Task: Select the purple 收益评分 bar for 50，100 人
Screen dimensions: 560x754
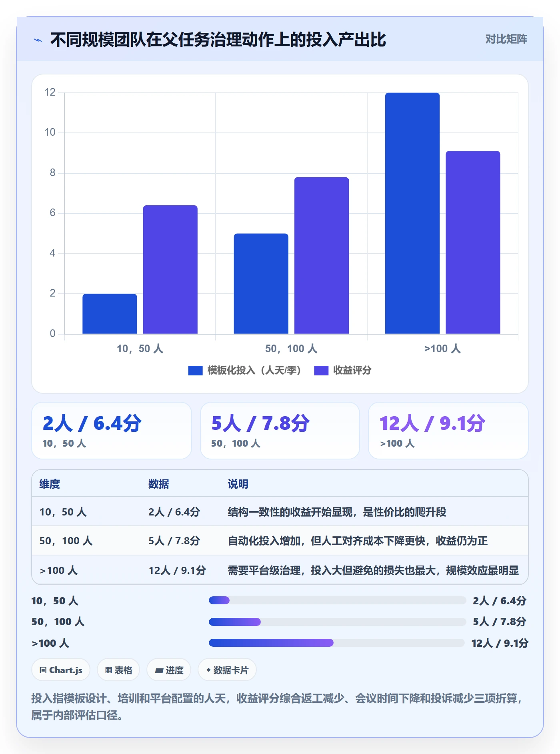Action: pos(322,255)
